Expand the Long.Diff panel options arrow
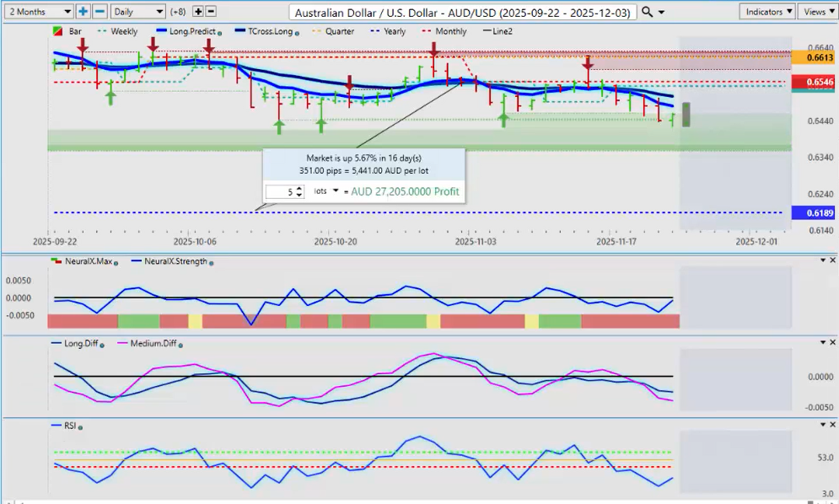The width and height of the screenshot is (839, 504). point(822,343)
